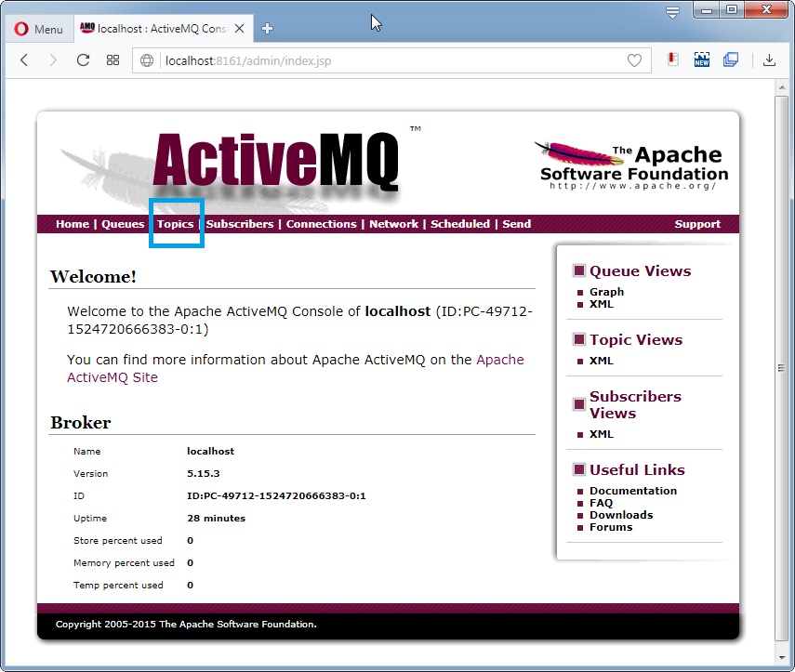Open the NEW news icon in toolbar
This screenshot has height=672, width=795.
pos(702,59)
